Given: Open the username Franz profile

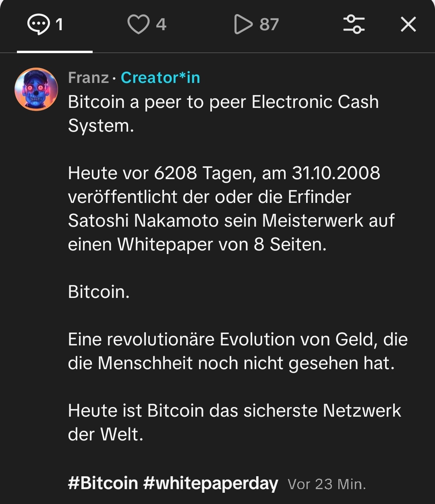Looking at the screenshot, I should click(x=89, y=78).
